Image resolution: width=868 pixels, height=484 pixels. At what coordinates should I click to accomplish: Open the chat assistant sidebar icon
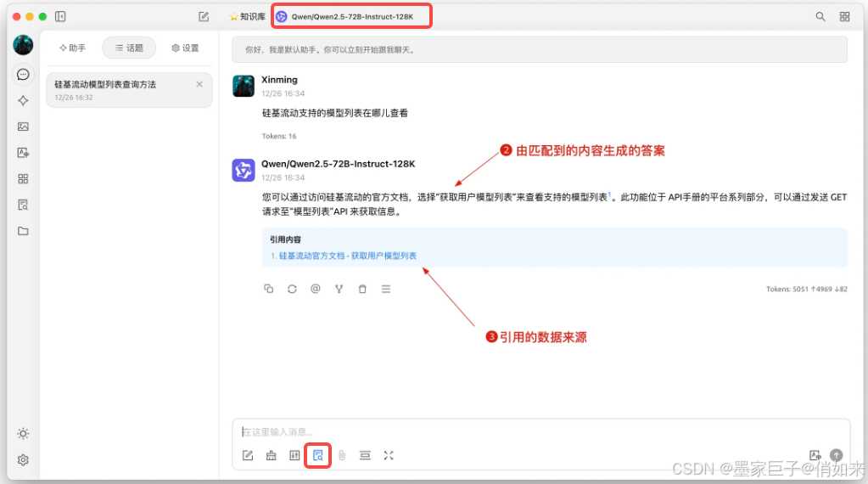coord(23,74)
